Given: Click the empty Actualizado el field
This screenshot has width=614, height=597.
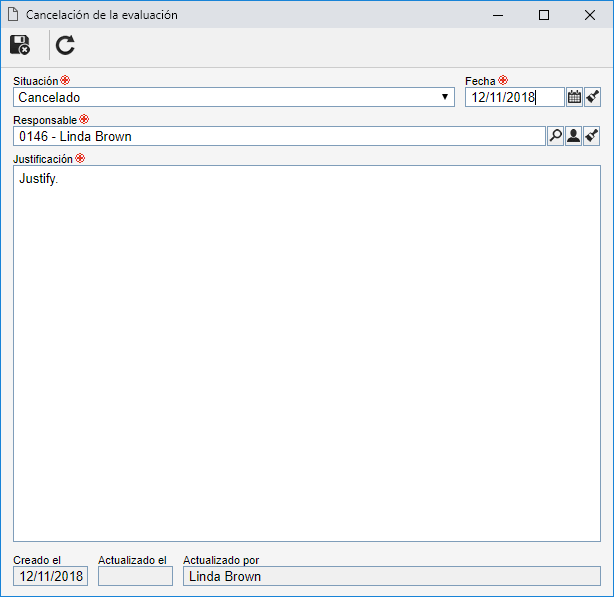Looking at the screenshot, I should (x=135, y=576).
